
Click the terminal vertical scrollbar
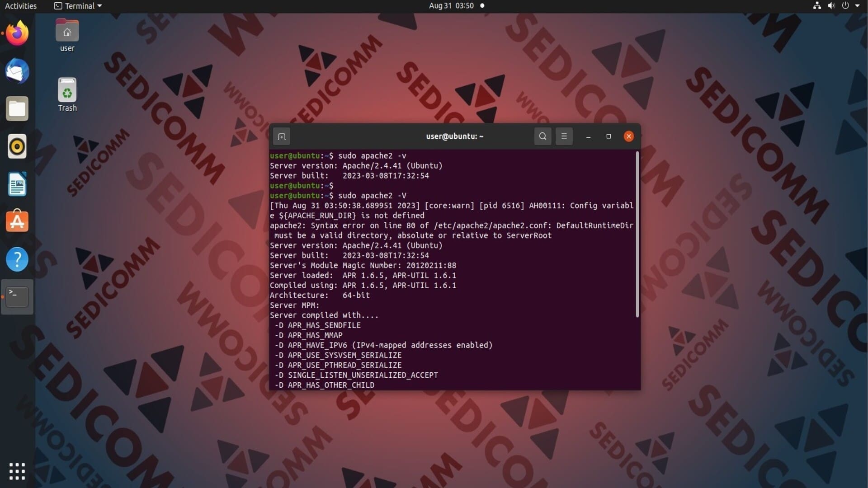[x=637, y=235]
